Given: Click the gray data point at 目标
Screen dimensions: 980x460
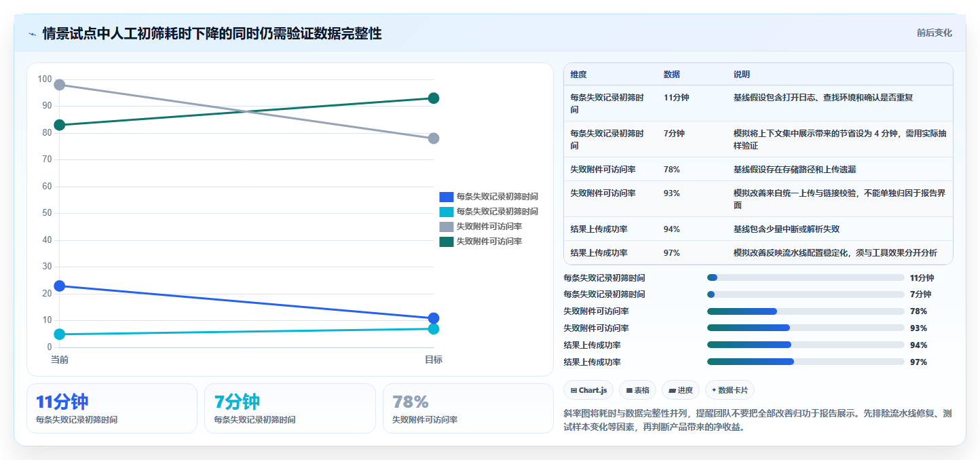Looking at the screenshot, I should tap(434, 138).
